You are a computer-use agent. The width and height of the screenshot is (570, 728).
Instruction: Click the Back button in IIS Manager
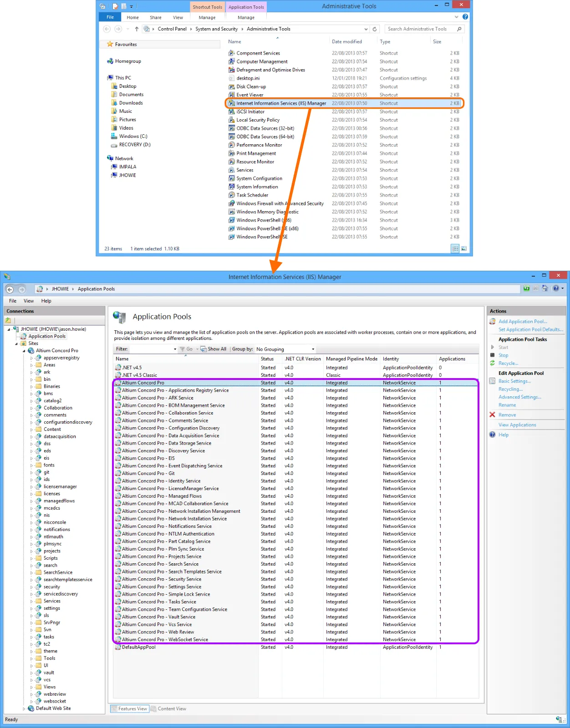(x=10, y=289)
